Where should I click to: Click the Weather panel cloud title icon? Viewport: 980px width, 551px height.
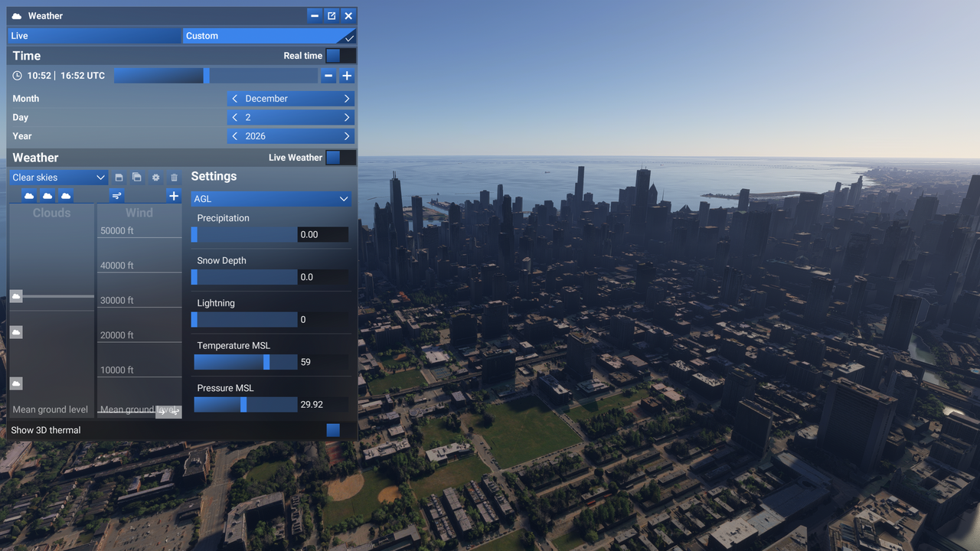click(17, 16)
